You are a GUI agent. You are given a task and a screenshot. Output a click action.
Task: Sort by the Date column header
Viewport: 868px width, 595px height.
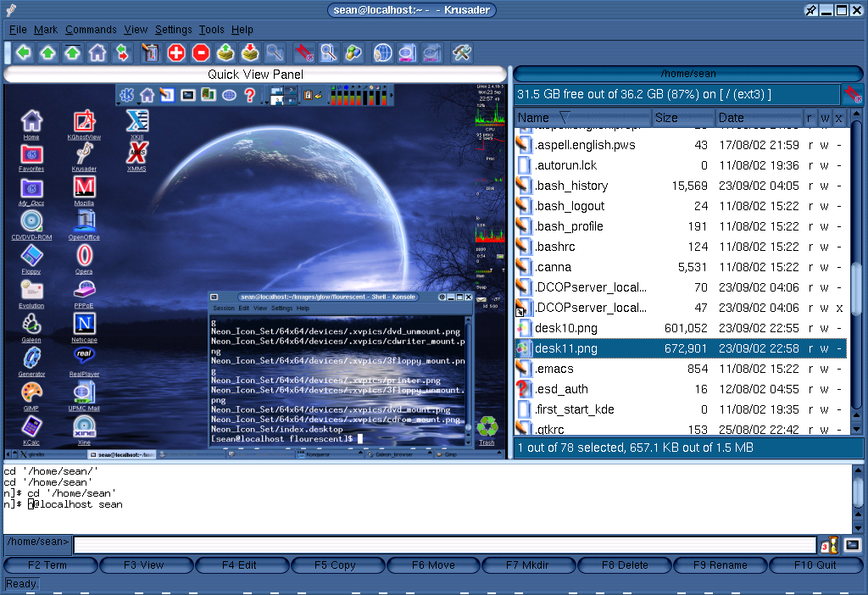[759, 118]
